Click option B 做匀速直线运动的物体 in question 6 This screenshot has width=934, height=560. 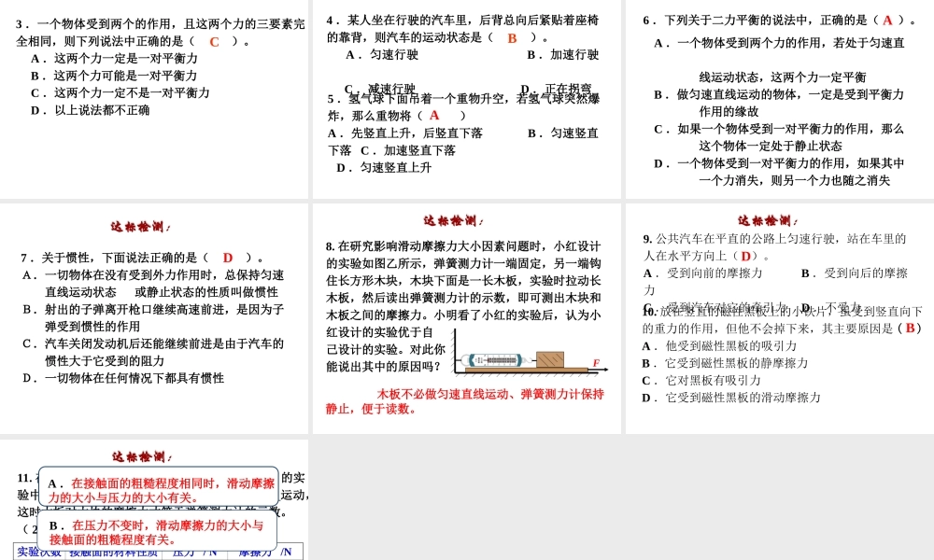pos(779,103)
